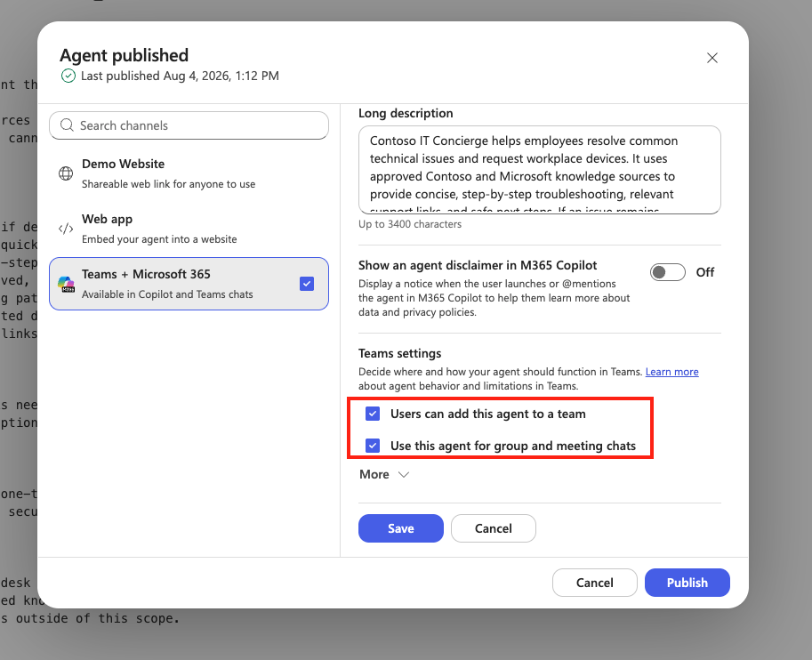The height and width of the screenshot is (660, 812).
Task: Open the Learn more link
Action: [671, 372]
